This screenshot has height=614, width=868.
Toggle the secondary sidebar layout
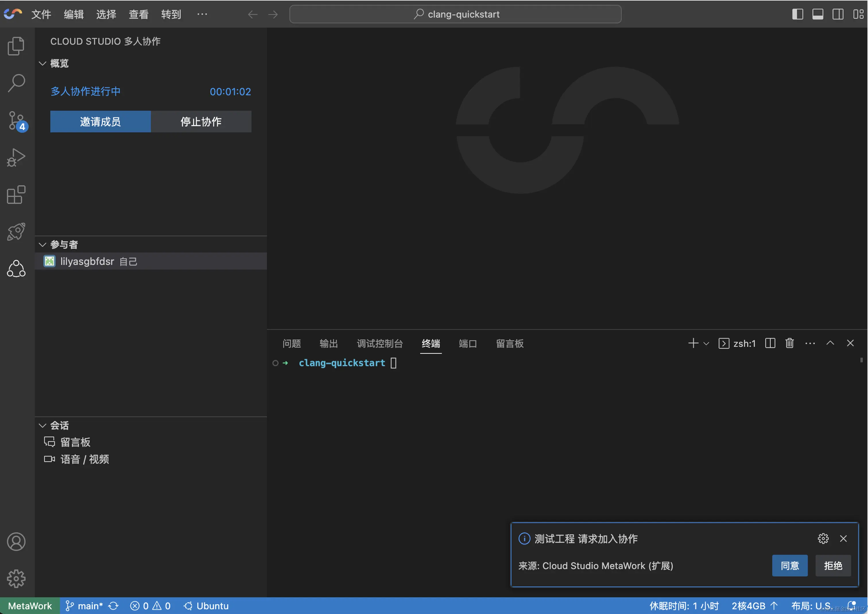(x=838, y=14)
